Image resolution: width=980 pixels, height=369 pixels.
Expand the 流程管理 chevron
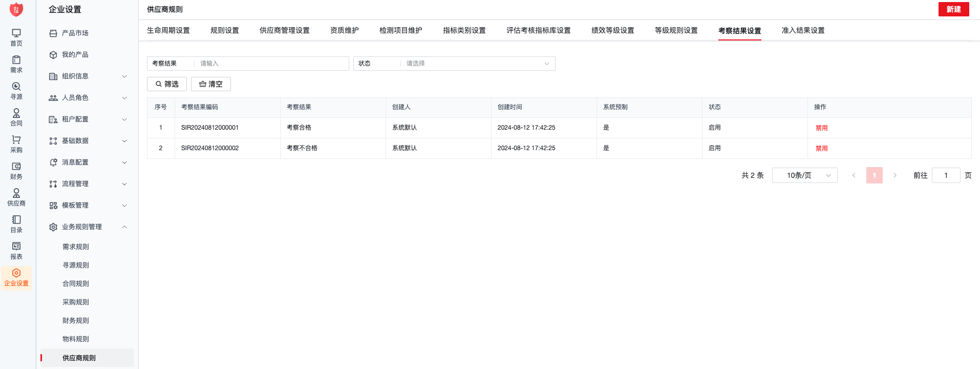(124, 184)
